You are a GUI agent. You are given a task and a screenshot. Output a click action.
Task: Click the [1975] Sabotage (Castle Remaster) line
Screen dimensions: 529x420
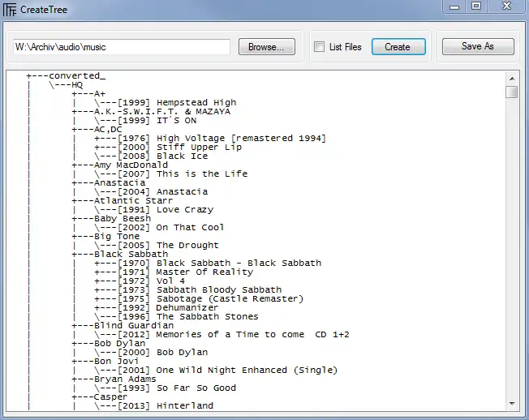click(x=199, y=299)
